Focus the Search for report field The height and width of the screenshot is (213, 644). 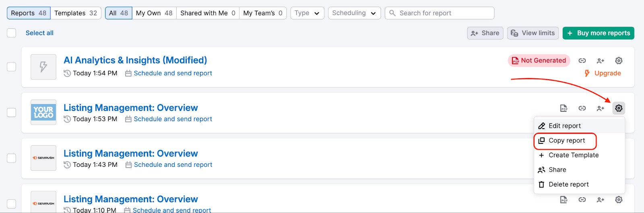[x=443, y=13]
